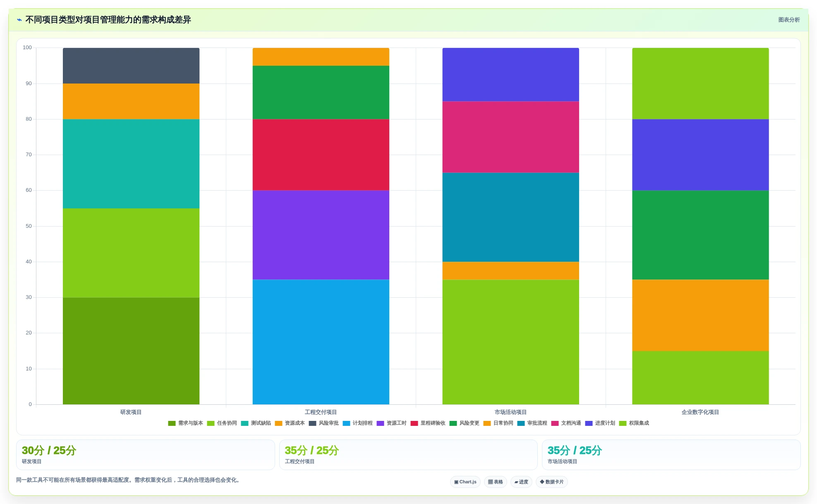Select the purple segment in 工程交付项目 bar

pos(321,235)
